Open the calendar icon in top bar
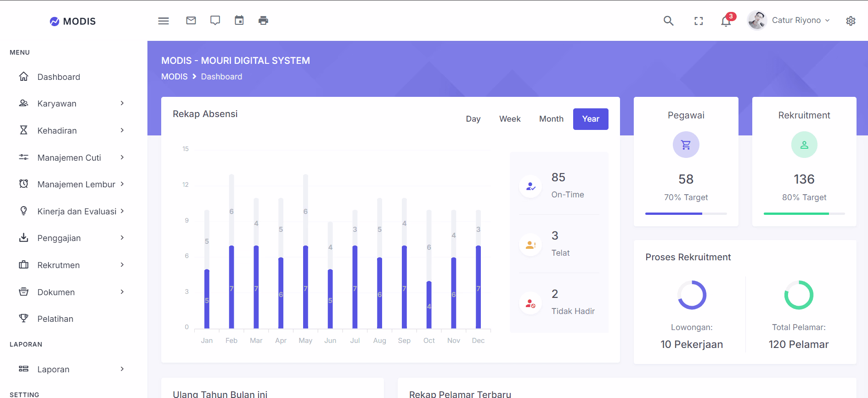 pos(239,21)
